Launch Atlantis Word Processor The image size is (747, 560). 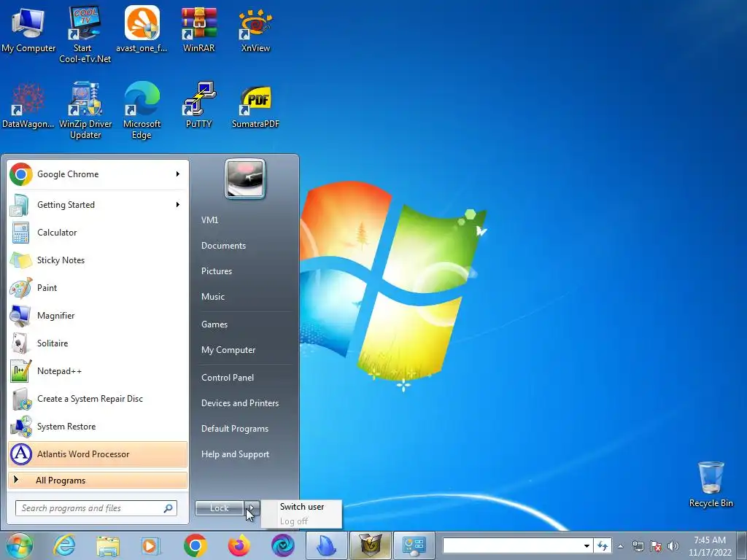(98, 454)
